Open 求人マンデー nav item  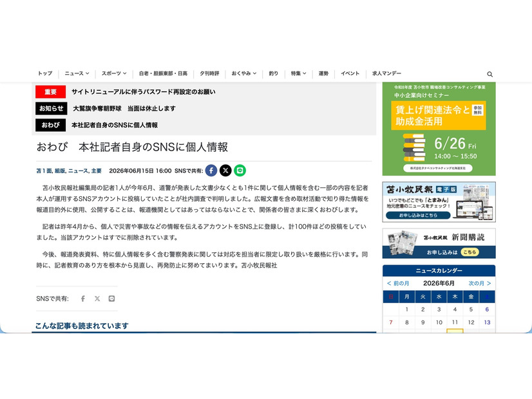click(387, 73)
